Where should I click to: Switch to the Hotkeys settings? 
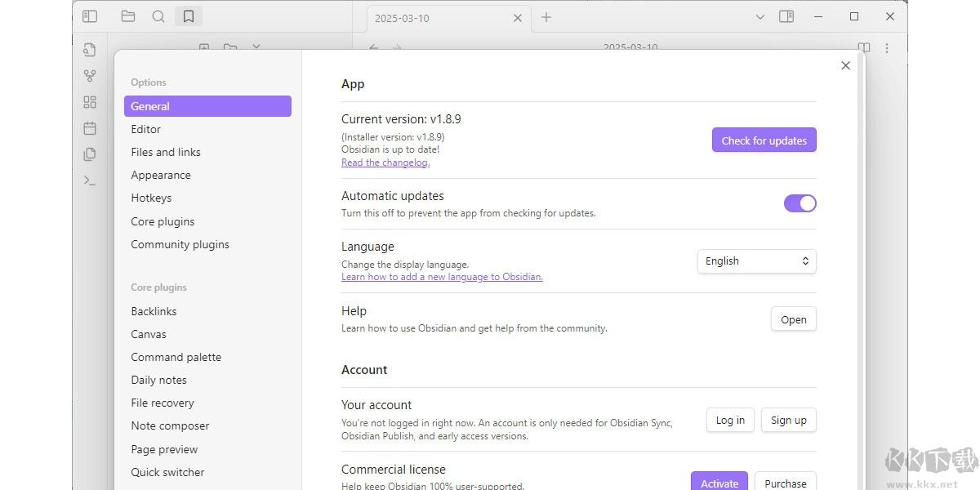[207, 198]
